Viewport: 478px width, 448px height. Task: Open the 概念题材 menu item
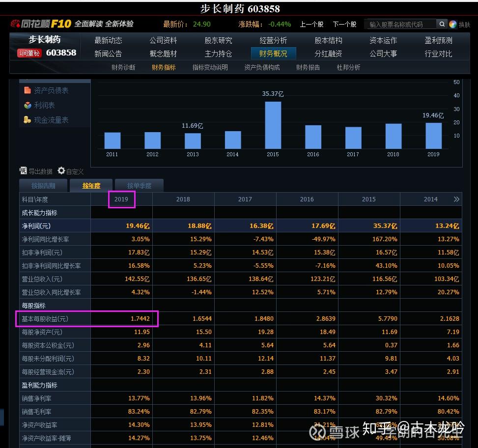pos(163,54)
